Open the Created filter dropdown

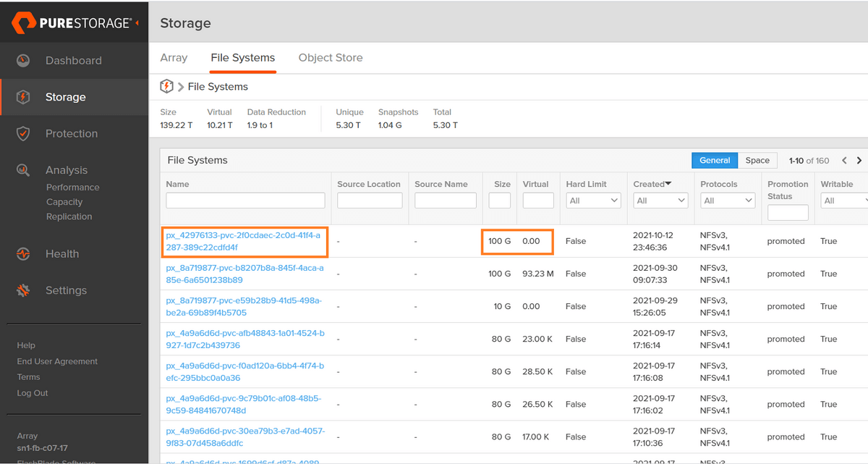coord(660,201)
